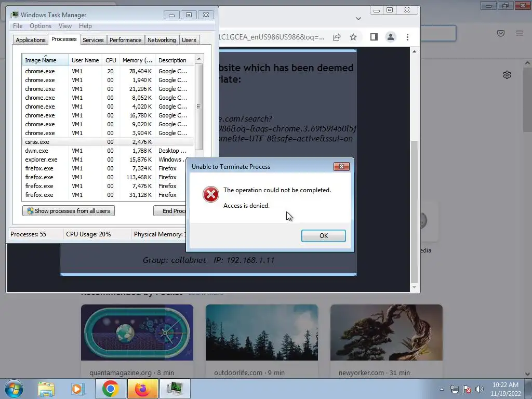Sort processes by Description column
The height and width of the screenshot is (399, 532).
tap(175, 60)
